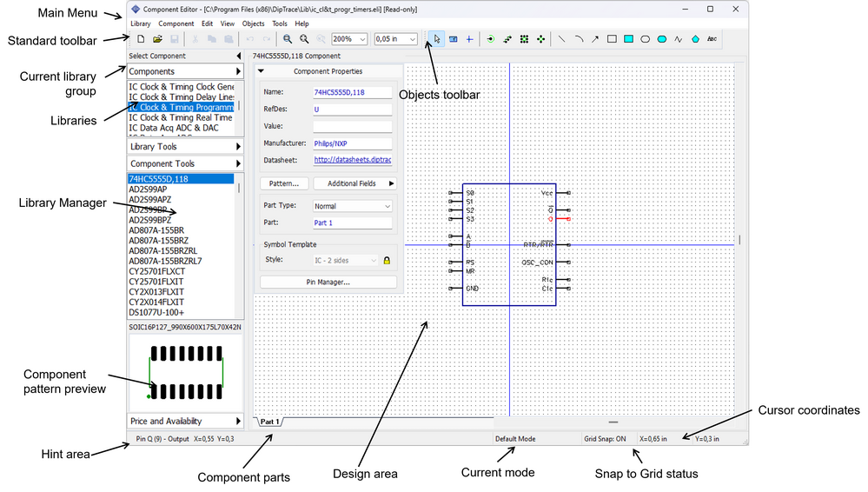
Task: Expand Price and Availability section
Action: click(x=185, y=421)
